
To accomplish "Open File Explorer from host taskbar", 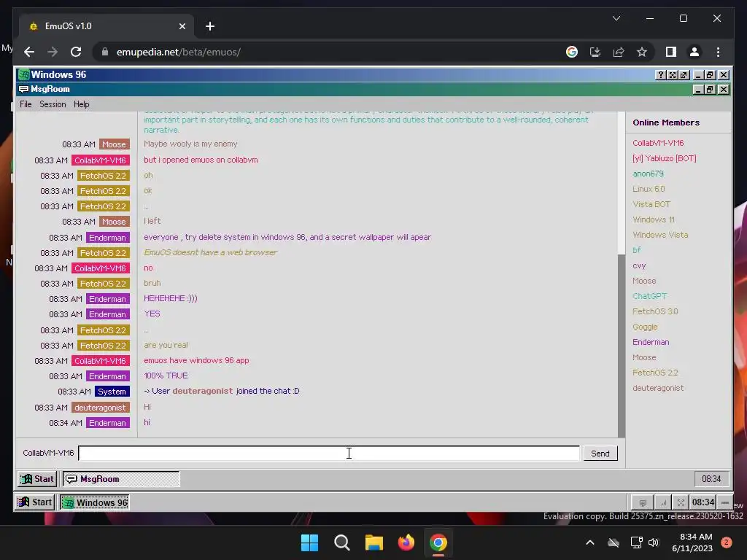I will pyautogui.click(x=374, y=542).
